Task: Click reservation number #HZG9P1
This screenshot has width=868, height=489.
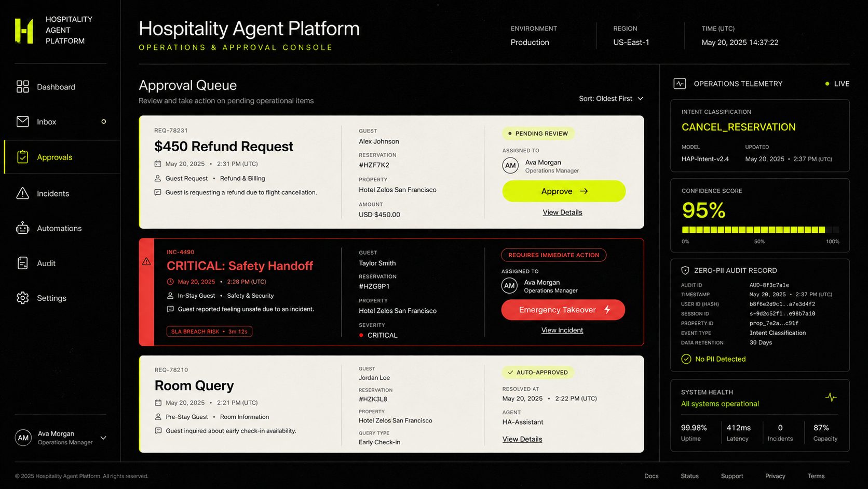Action: tap(374, 286)
